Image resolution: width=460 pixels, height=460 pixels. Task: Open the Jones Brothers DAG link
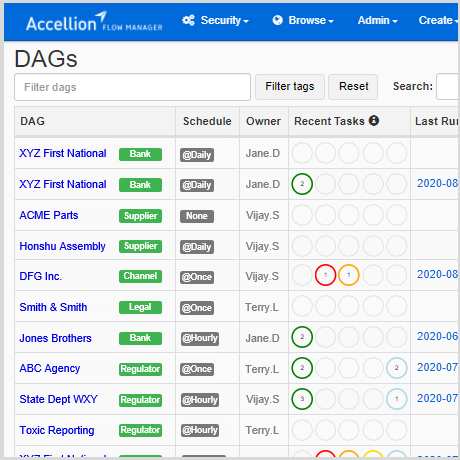pos(55,338)
